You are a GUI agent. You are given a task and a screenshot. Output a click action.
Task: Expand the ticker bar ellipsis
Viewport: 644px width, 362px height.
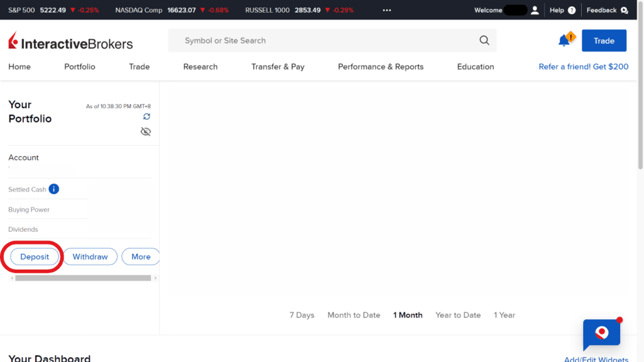(x=387, y=11)
